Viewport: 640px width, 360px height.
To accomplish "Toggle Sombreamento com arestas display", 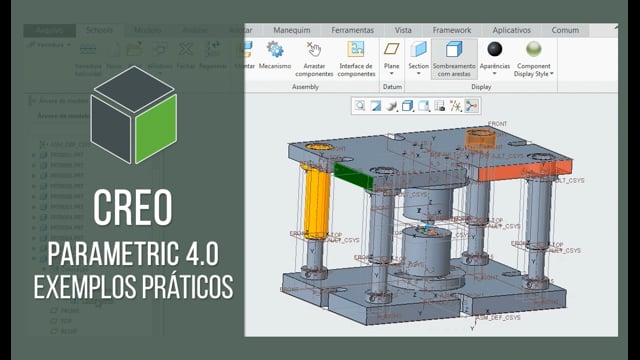I will coord(454,58).
